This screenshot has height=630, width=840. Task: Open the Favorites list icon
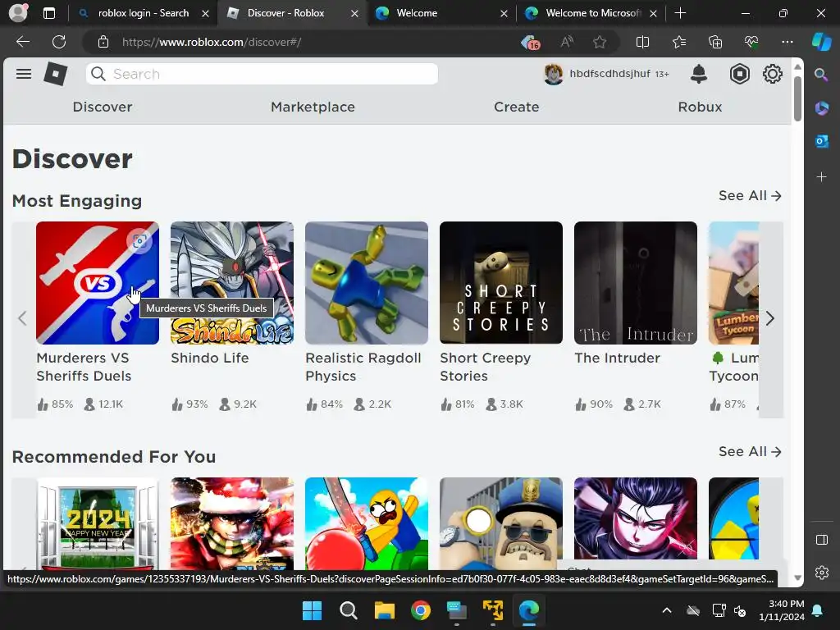coord(678,42)
